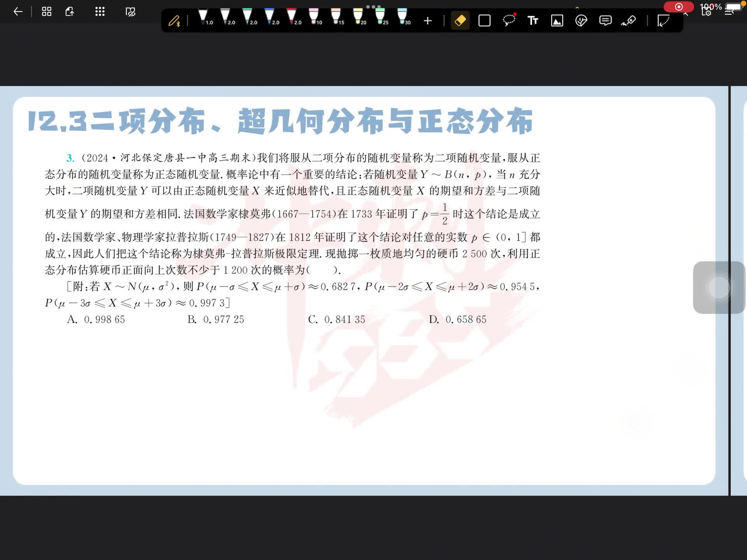
Task: Select the lasso selection tool
Action: pos(509,20)
